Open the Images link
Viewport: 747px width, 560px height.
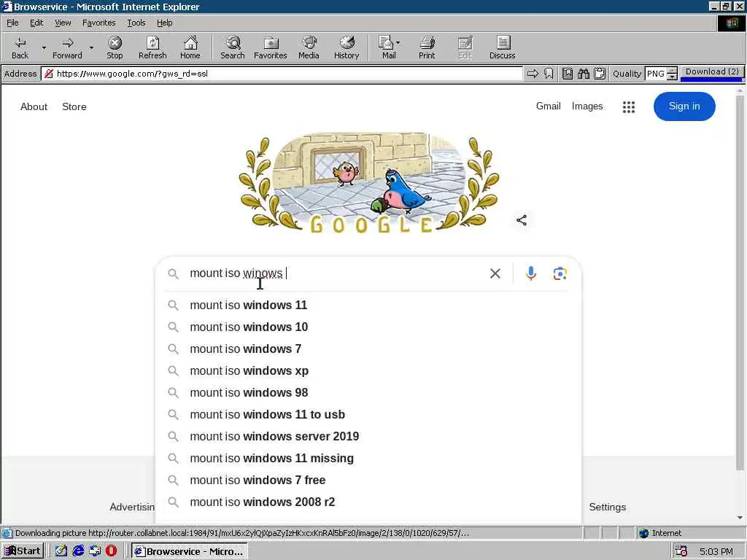(x=587, y=106)
